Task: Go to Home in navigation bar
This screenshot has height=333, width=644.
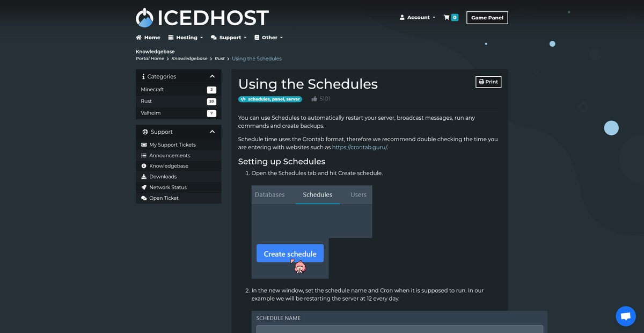Action: click(148, 38)
